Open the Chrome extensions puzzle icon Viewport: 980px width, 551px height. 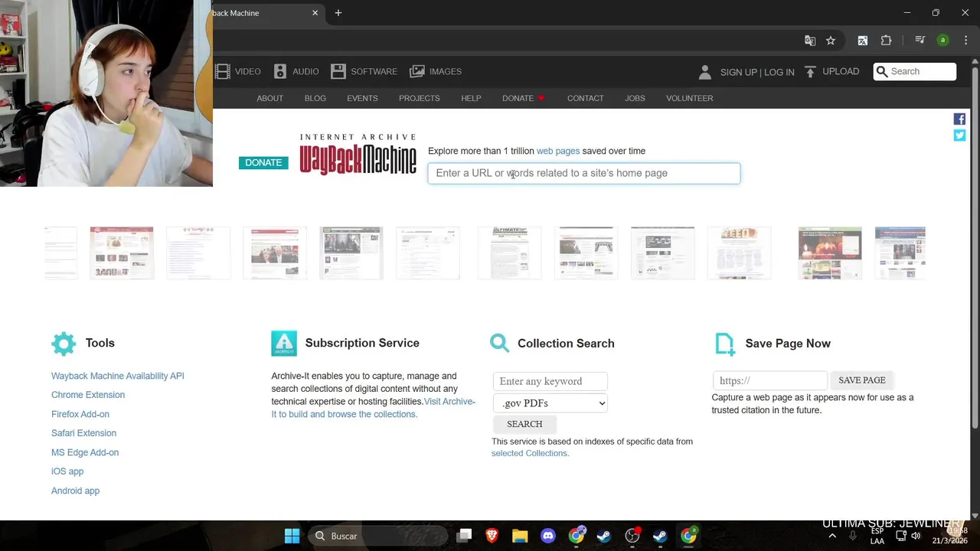(887, 41)
